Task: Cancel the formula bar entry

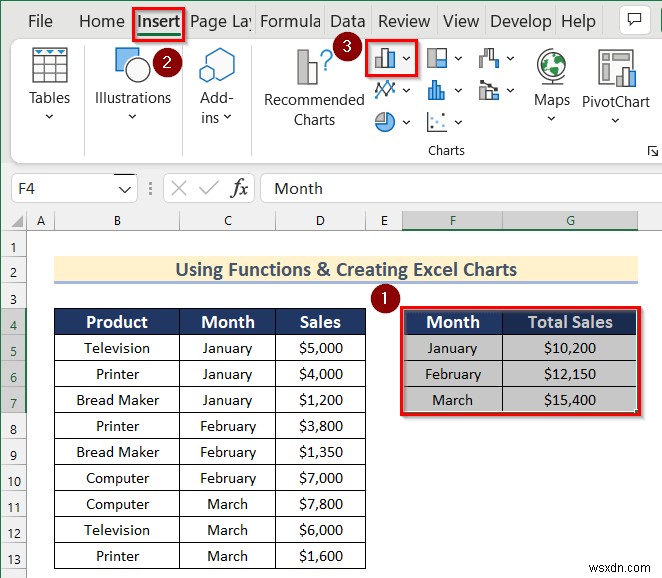Action: pos(179,188)
